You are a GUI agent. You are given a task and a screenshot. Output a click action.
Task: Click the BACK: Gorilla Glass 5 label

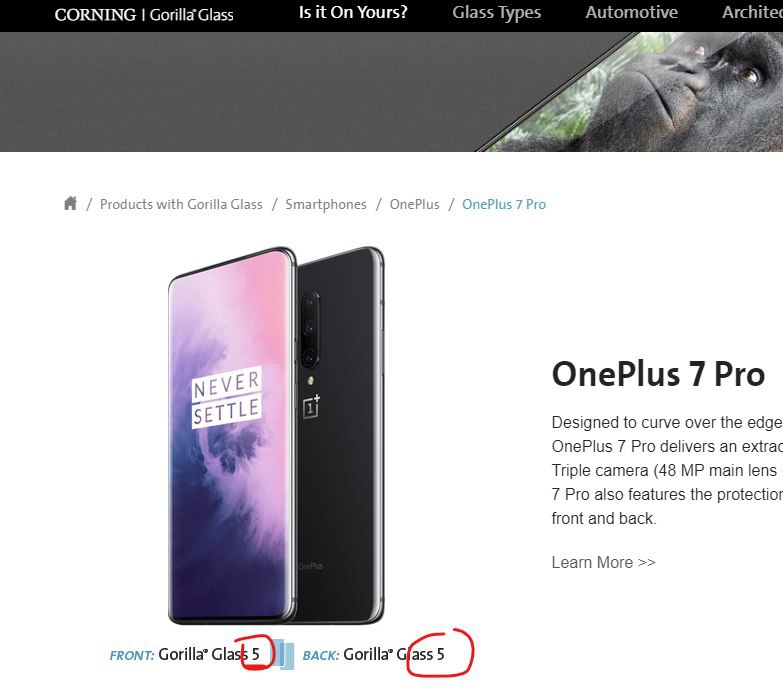(x=374, y=655)
